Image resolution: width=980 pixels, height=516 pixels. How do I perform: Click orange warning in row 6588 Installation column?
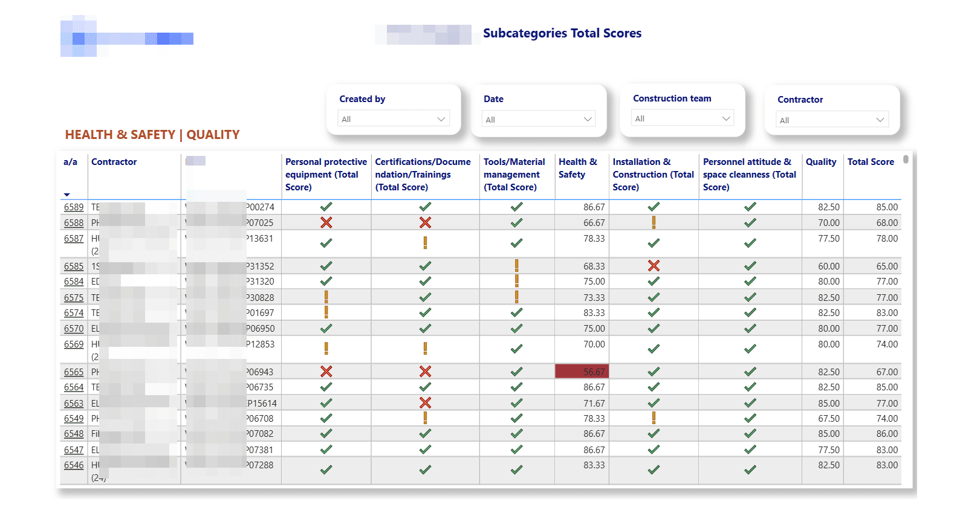[653, 222]
